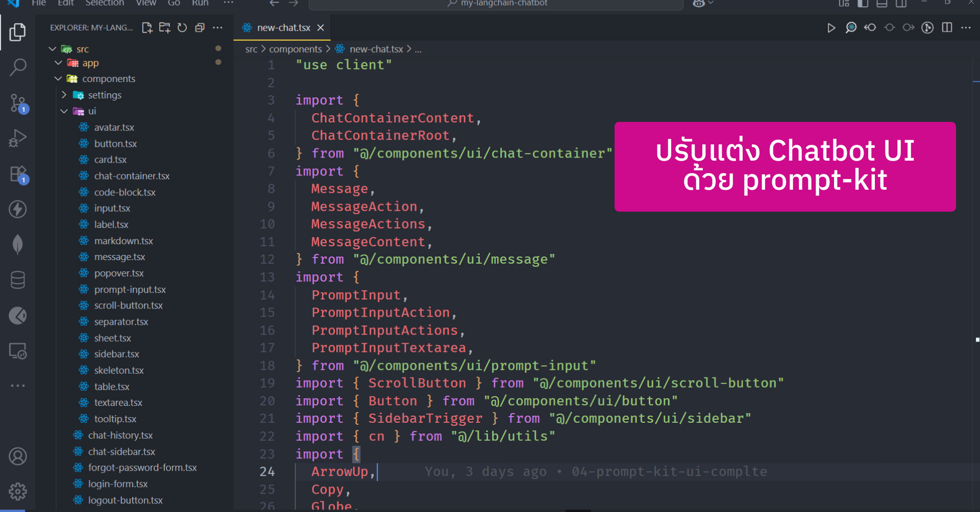Collapse all folders in Explorer
This screenshot has width=980, height=512.
click(x=200, y=28)
